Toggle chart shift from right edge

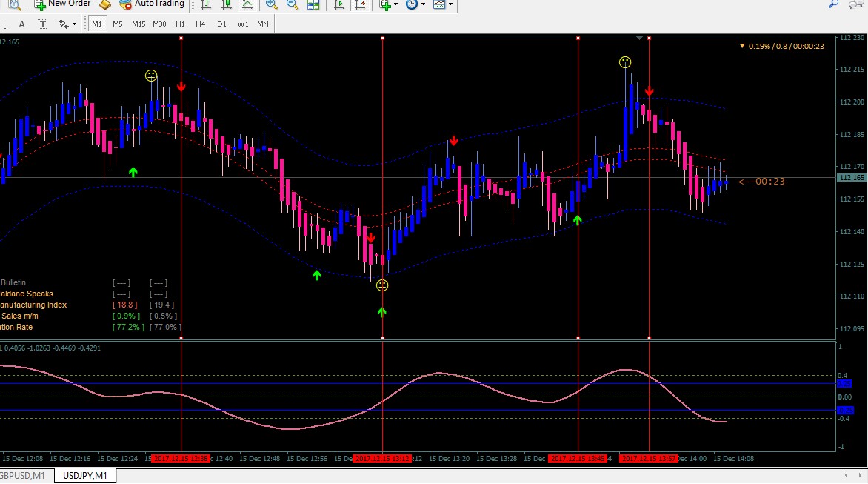[x=360, y=4]
